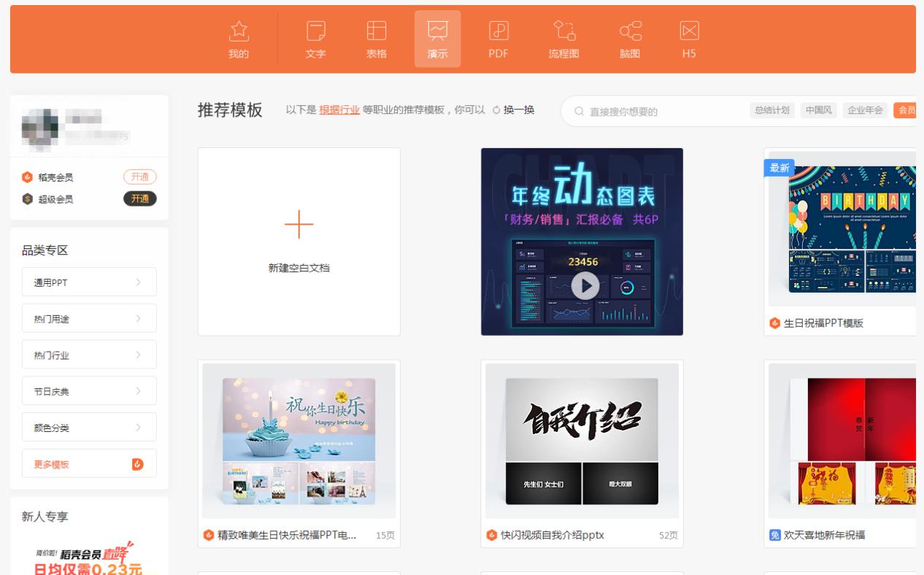This screenshot has height=575, width=924.
Task: Click 开通 for 稻壳会员
Action: tap(140, 177)
